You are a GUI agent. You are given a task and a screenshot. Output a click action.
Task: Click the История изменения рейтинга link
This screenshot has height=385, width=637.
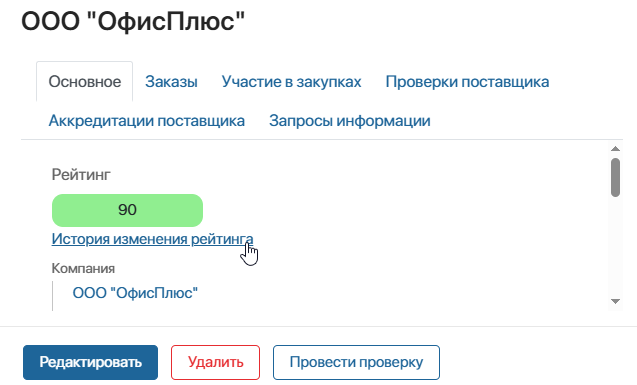152,239
